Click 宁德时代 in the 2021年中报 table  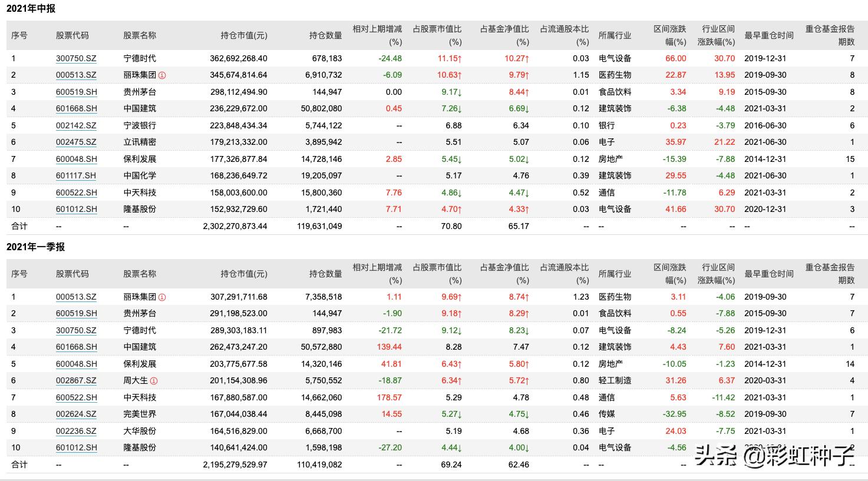pyautogui.click(x=140, y=58)
